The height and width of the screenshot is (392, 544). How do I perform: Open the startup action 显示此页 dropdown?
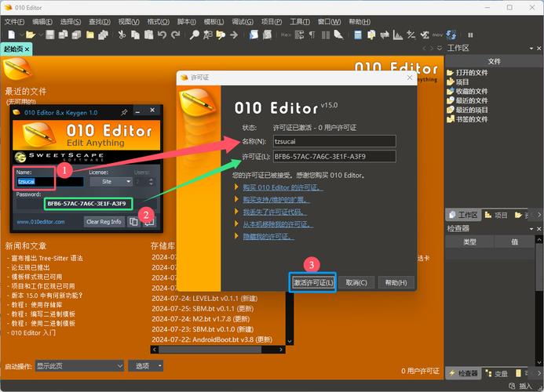pyautogui.click(x=80, y=366)
